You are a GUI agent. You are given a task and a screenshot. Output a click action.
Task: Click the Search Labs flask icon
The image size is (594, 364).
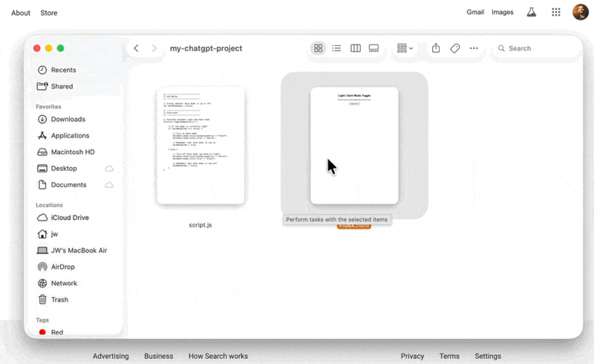(531, 12)
